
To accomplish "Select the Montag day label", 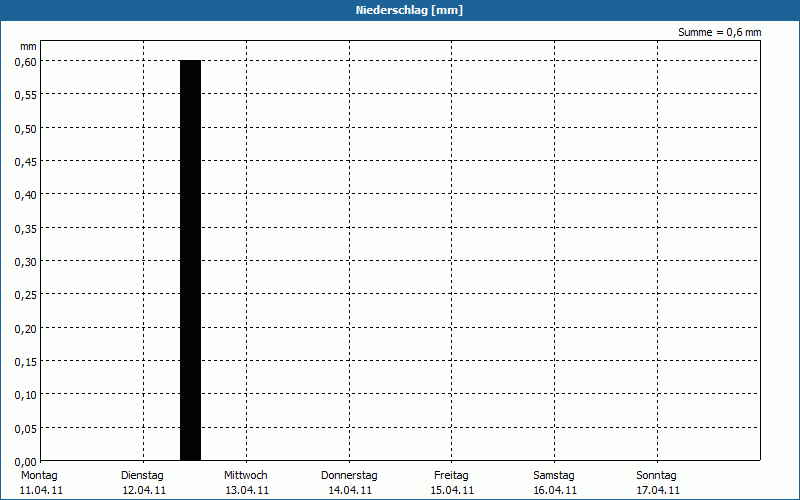I will (x=40, y=475).
